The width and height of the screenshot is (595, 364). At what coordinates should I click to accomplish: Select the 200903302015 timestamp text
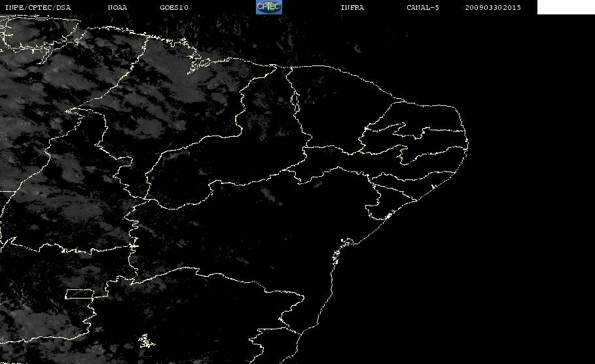pos(493,8)
